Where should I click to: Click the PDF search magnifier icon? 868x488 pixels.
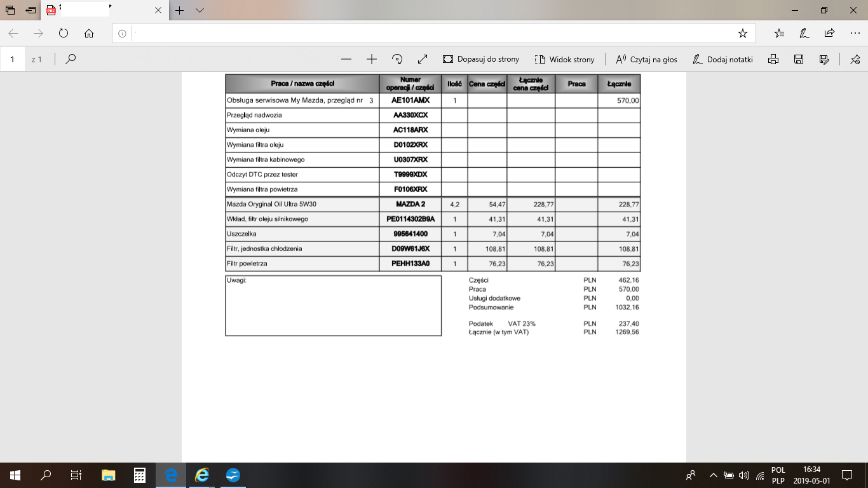coord(71,59)
